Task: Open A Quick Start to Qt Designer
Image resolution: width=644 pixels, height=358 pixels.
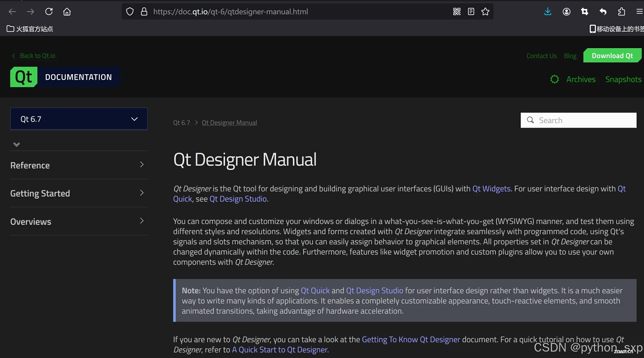Action: (x=280, y=350)
